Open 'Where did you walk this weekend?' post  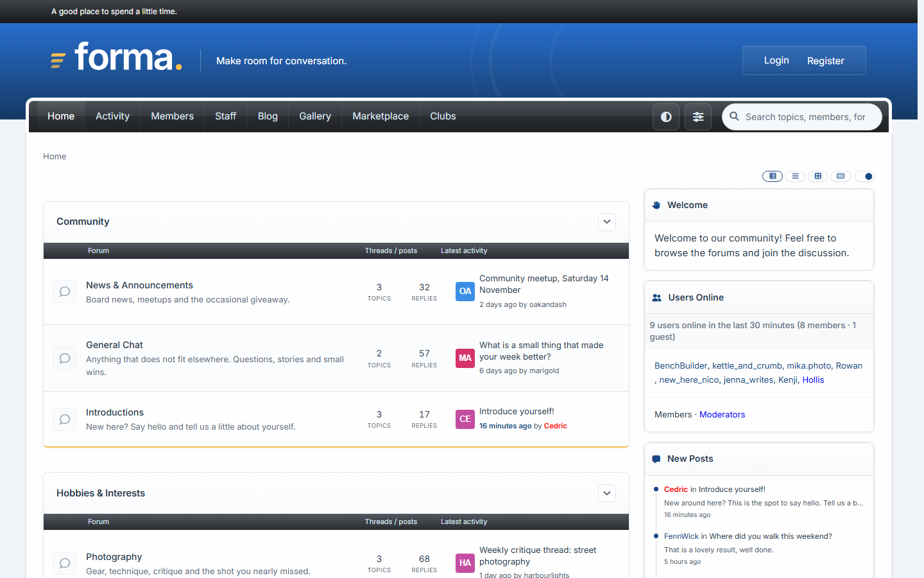[x=771, y=536]
